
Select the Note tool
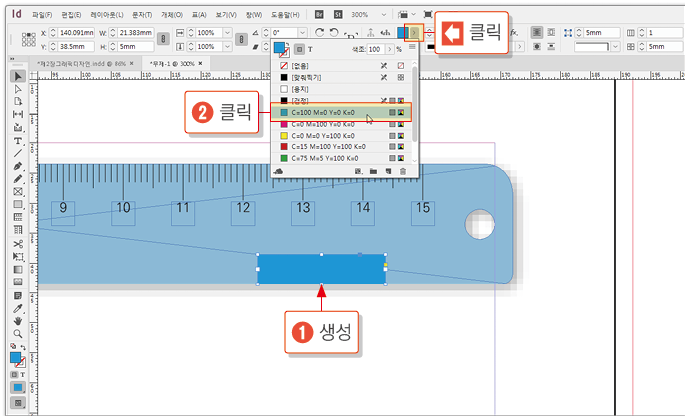[18, 296]
